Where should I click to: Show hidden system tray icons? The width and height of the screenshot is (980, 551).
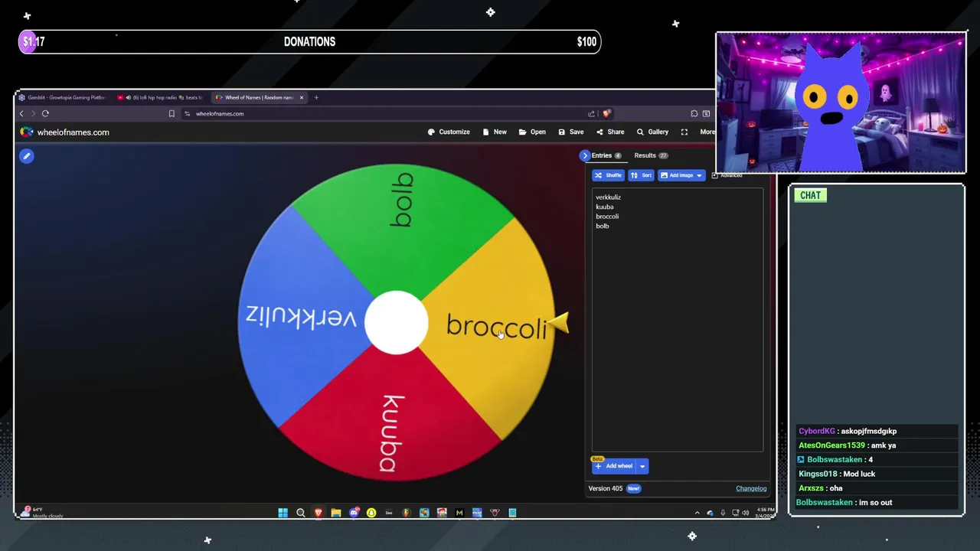tap(697, 513)
